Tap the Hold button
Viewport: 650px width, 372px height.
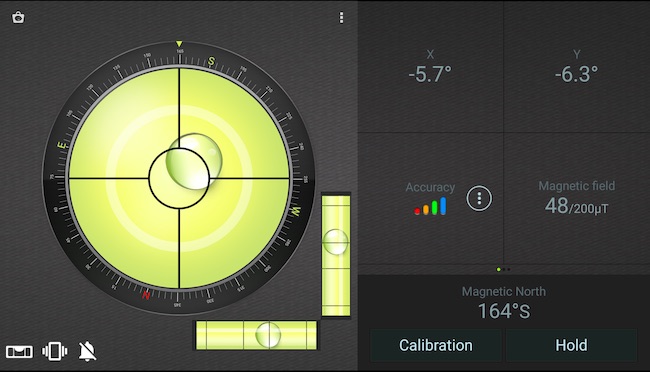click(571, 345)
